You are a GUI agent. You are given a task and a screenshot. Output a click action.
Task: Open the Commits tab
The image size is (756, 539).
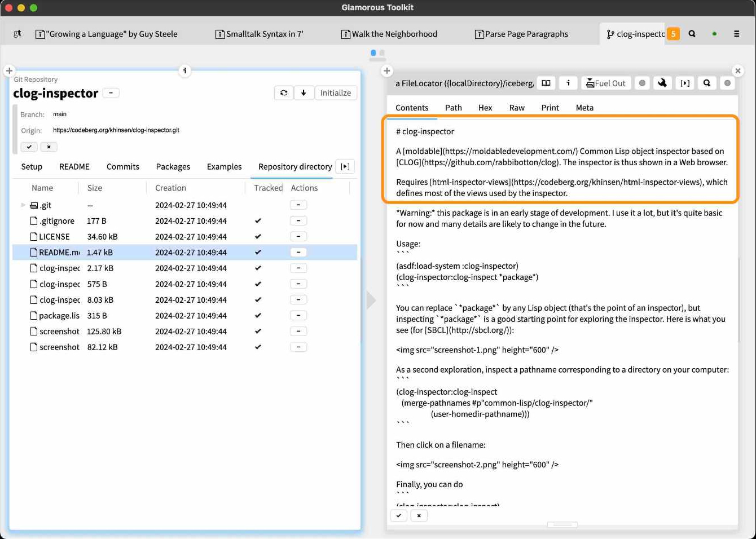123,166
